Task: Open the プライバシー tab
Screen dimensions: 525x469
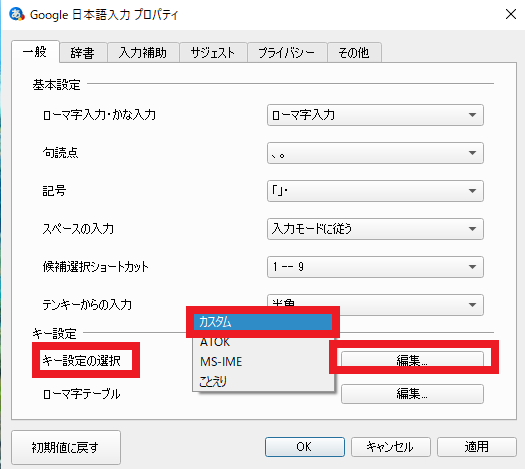Action: pos(287,53)
